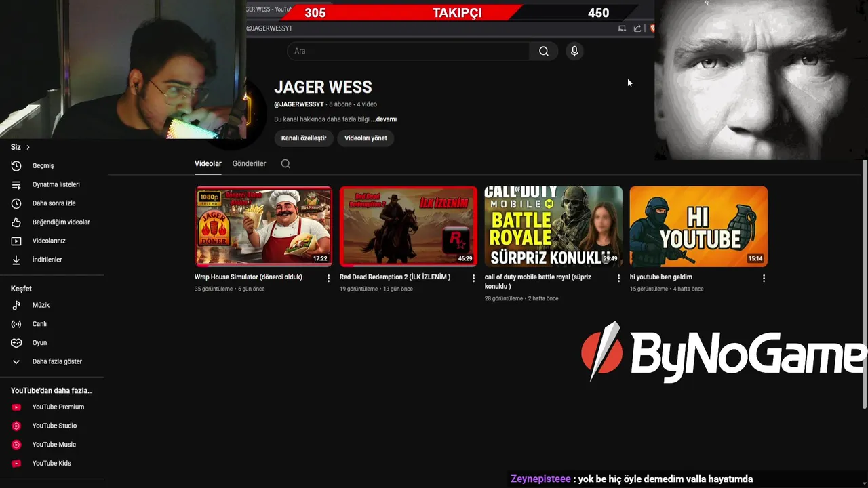The width and height of the screenshot is (868, 488).
Task: Click the Kanalı özelleştir button
Action: tap(304, 138)
